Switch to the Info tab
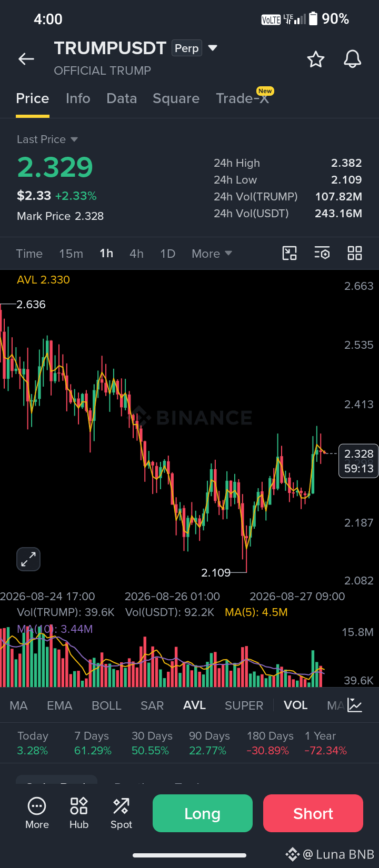379x868 pixels. click(x=78, y=98)
